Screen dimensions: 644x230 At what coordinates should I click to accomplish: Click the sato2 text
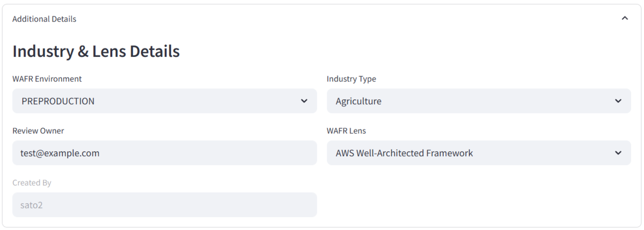pos(32,205)
